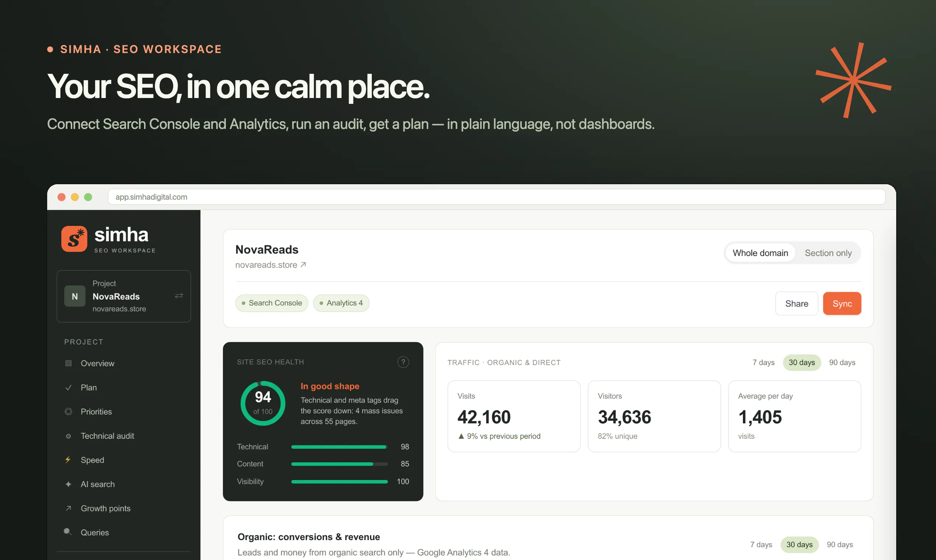
Task: Click the orange Sync button
Action: point(842,304)
